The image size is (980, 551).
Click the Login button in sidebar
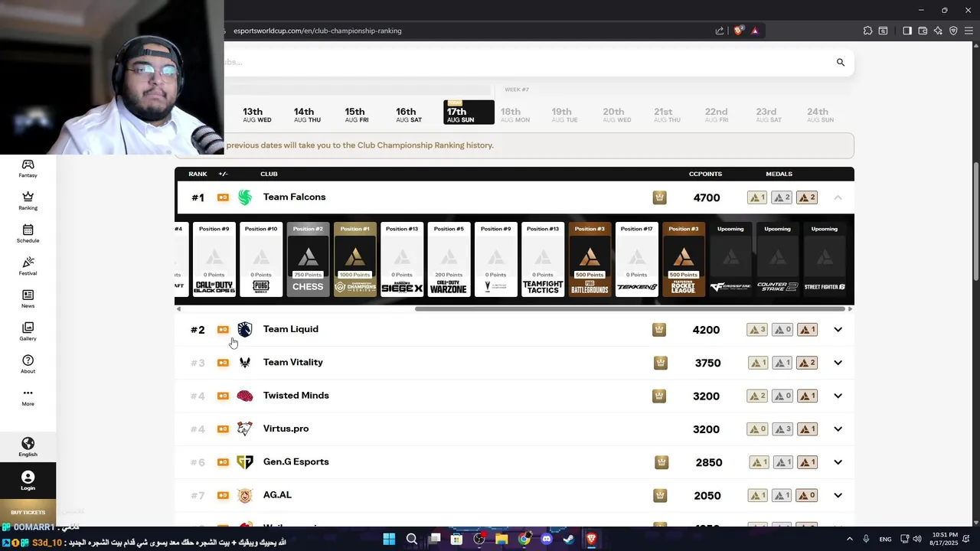[28, 481]
